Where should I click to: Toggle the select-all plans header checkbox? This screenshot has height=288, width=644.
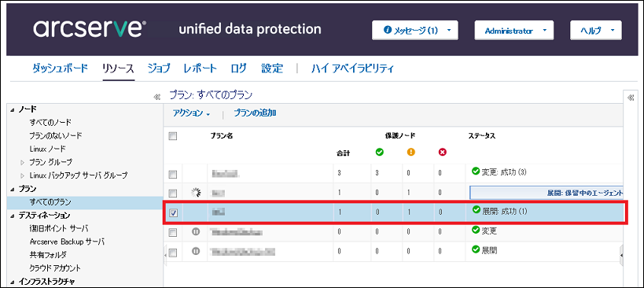coord(173,136)
